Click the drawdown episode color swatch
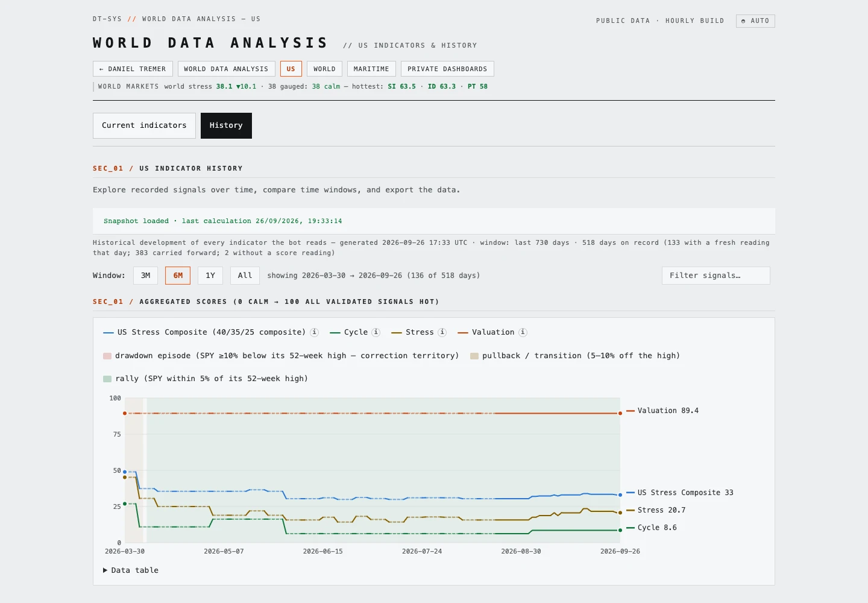 [x=107, y=356]
